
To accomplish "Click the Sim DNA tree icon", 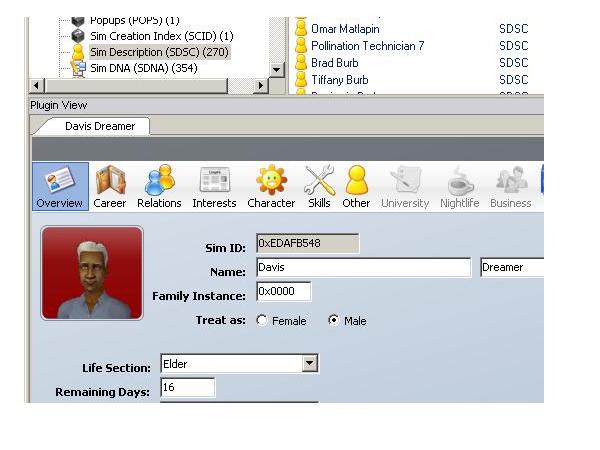I will 78,68.
